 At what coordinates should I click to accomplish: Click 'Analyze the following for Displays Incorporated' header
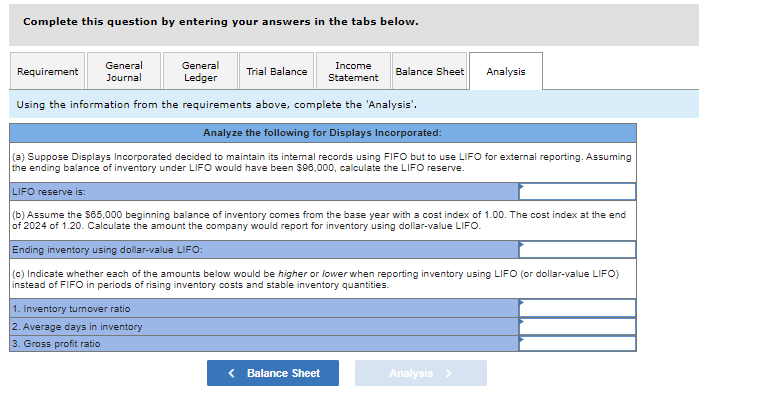[x=323, y=133]
